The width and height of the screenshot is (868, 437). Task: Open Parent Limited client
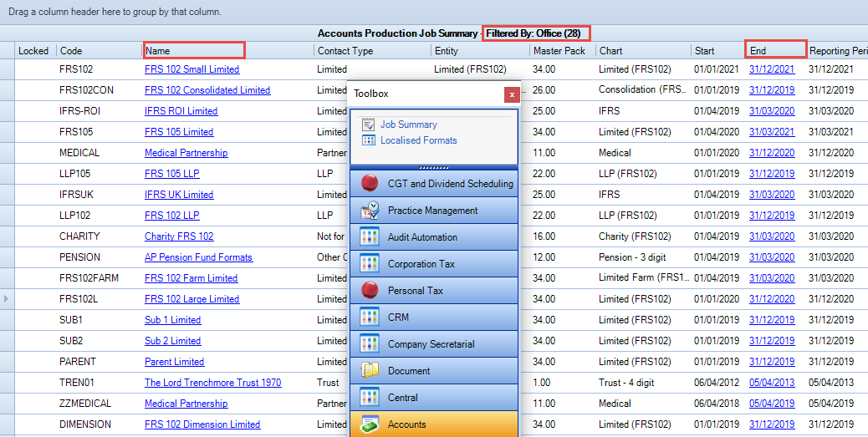tap(175, 362)
